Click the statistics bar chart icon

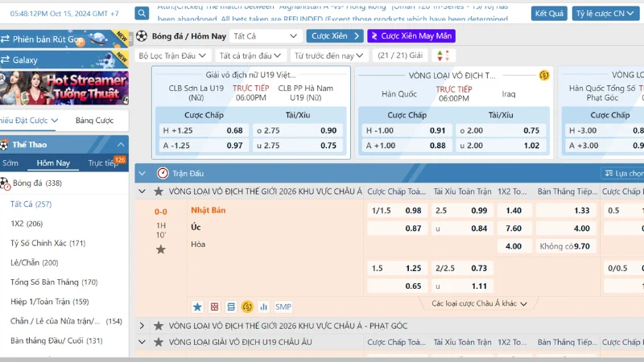coord(266,306)
